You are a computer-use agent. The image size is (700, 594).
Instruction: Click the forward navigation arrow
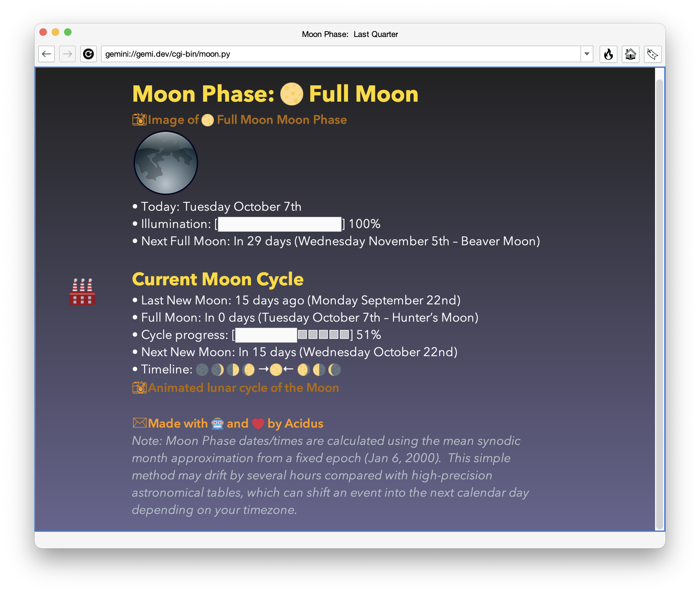coord(67,54)
